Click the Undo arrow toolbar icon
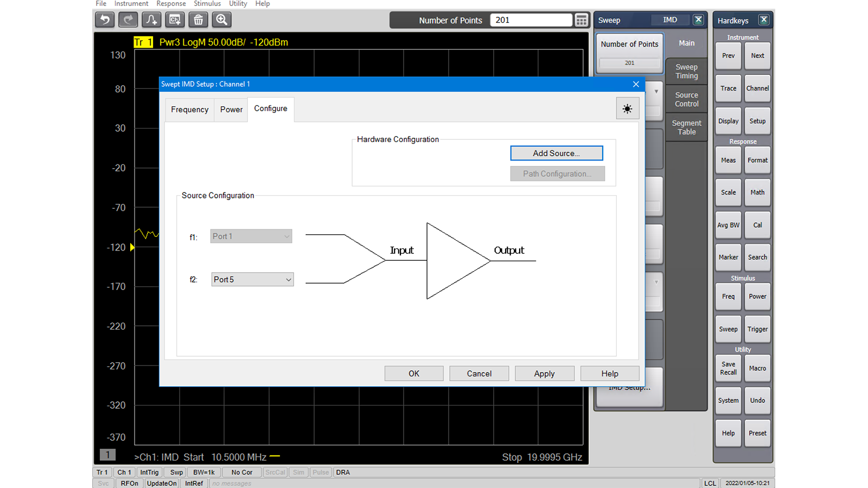This screenshot has height=488, width=868. coord(104,20)
